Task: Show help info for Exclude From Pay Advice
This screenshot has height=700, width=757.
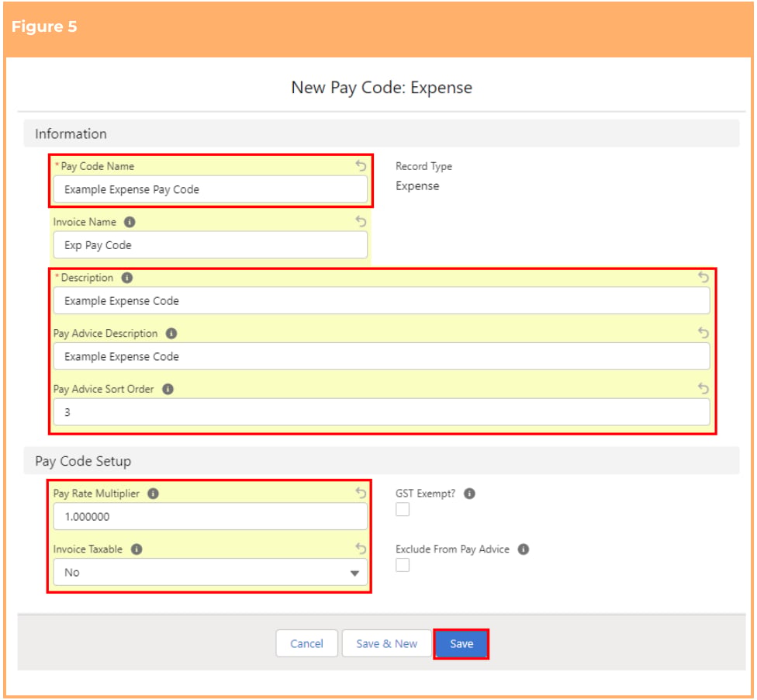Action: click(524, 549)
